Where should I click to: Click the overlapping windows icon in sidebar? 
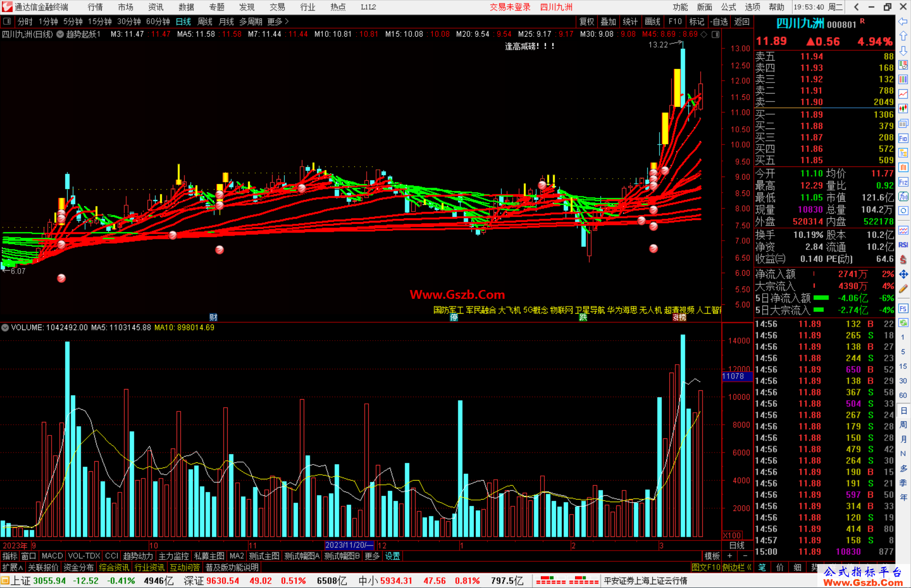(x=903, y=124)
